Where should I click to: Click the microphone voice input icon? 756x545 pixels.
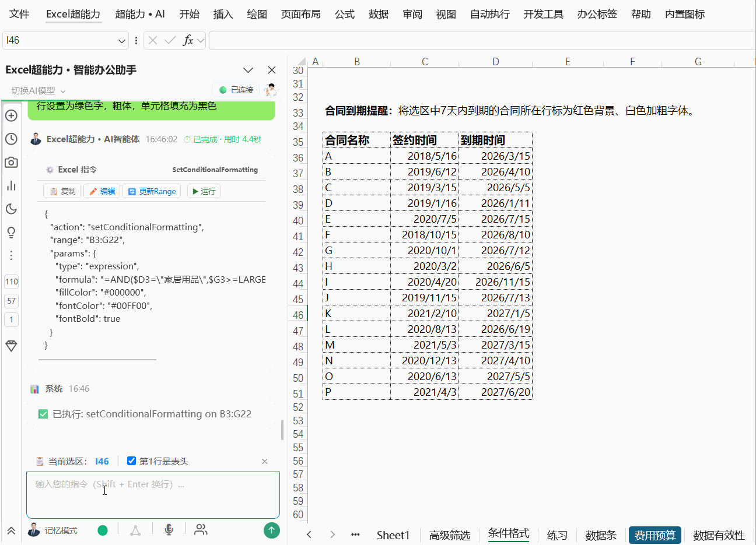click(169, 529)
